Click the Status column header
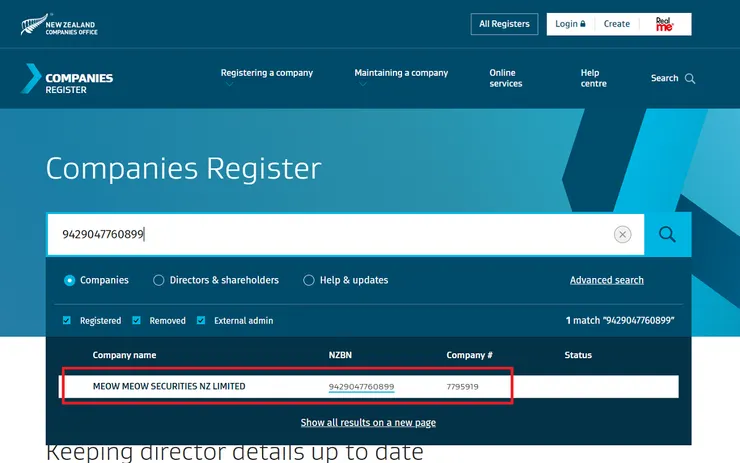This screenshot has height=463, width=740. [578, 355]
